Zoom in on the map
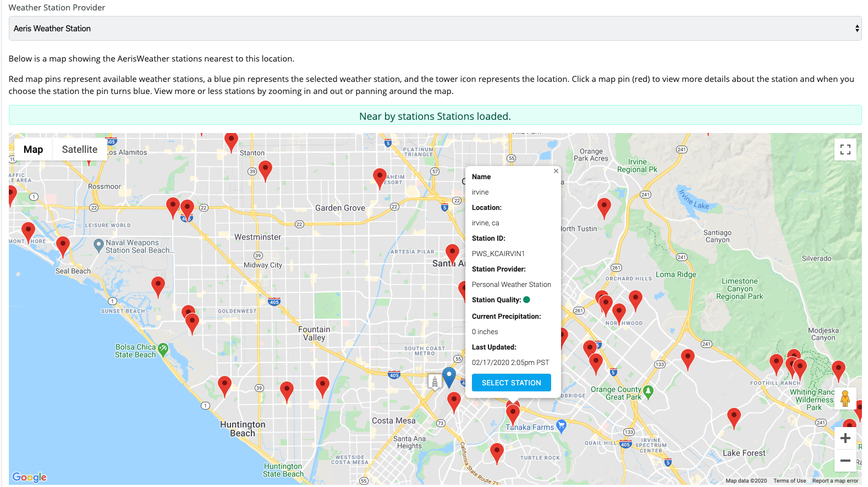 click(x=845, y=438)
